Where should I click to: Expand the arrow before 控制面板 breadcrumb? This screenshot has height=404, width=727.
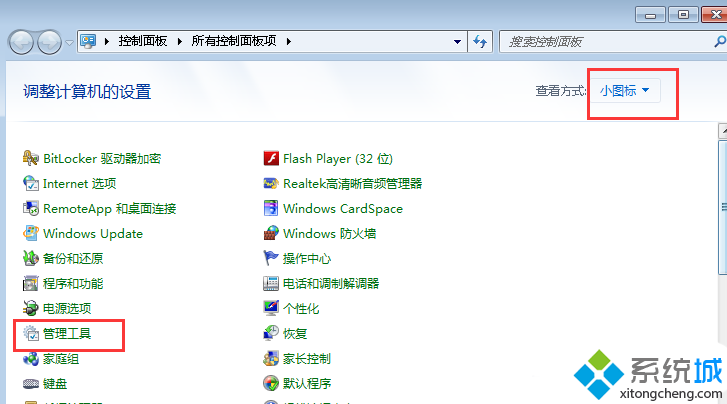pyautogui.click(x=107, y=42)
